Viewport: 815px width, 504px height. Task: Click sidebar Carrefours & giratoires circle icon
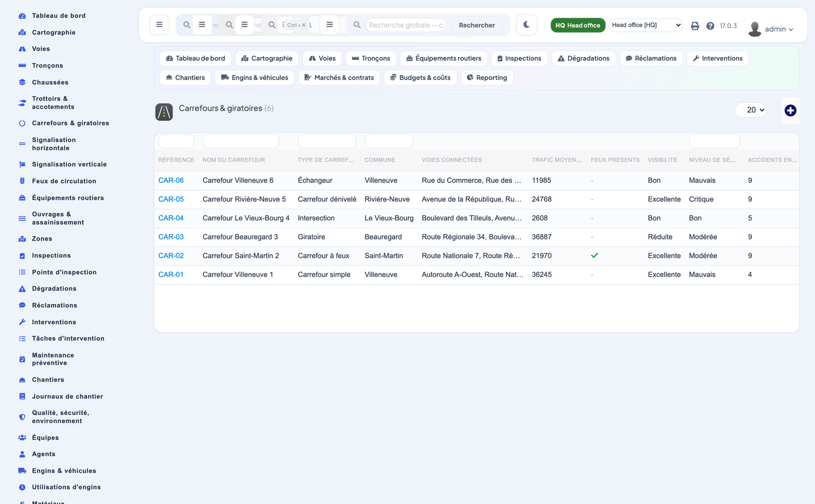22,123
